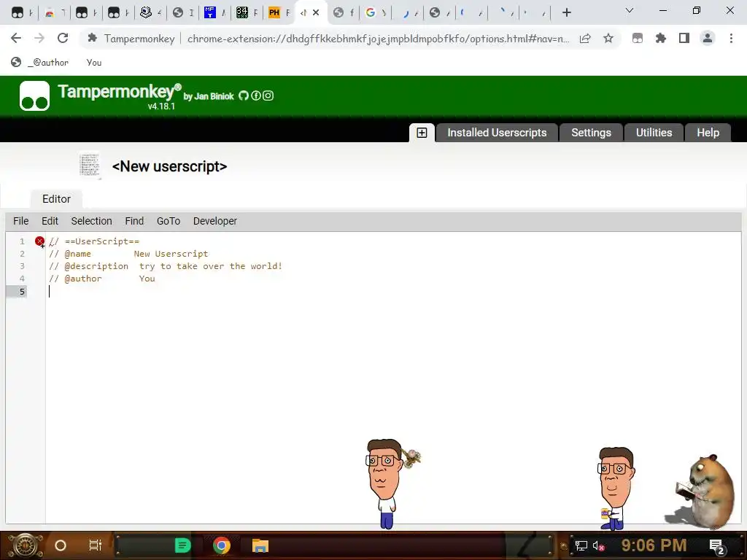Viewport: 747px width, 560px height.
Task: Click the '// @author You' code line
Action: [102, 279]
